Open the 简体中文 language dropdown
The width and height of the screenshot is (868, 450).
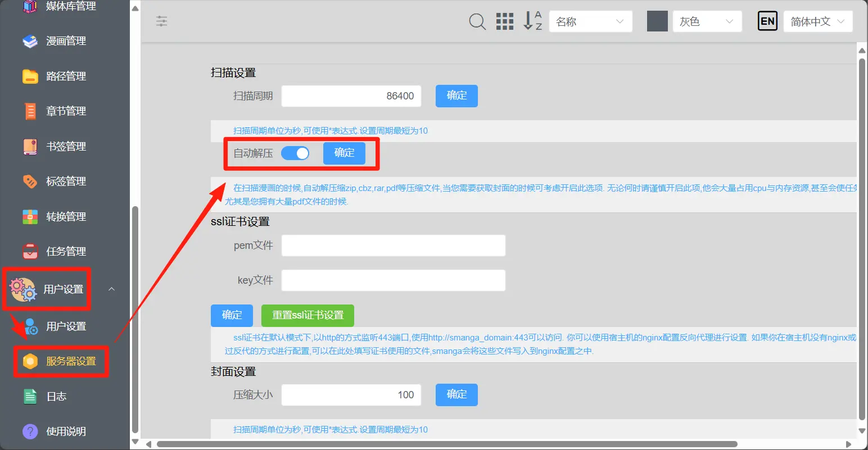pos(817,22)
